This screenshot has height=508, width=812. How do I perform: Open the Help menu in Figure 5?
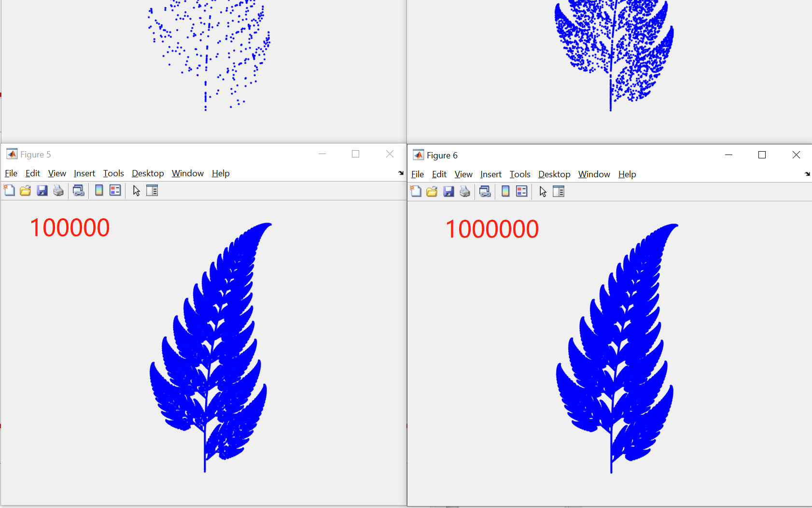pyautogui.click(x=221, y=173)
